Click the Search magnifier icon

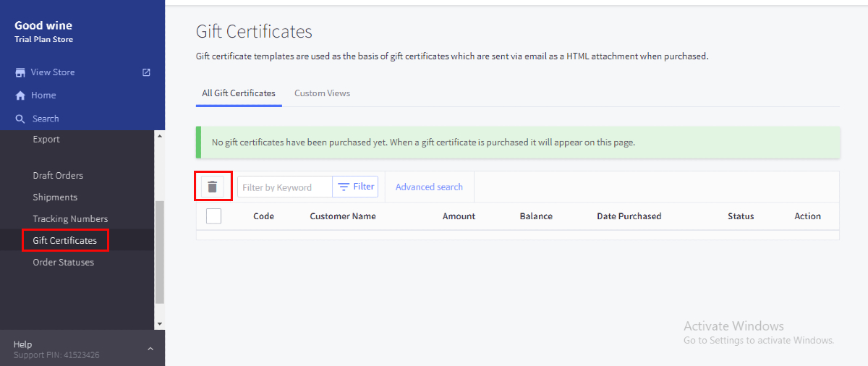click(20, 119)
